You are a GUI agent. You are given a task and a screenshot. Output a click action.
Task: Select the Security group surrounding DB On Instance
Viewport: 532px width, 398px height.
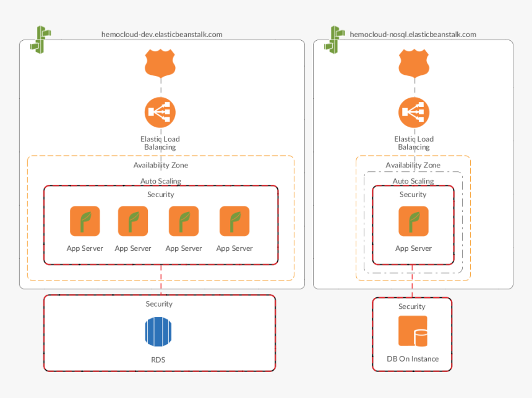412,306
